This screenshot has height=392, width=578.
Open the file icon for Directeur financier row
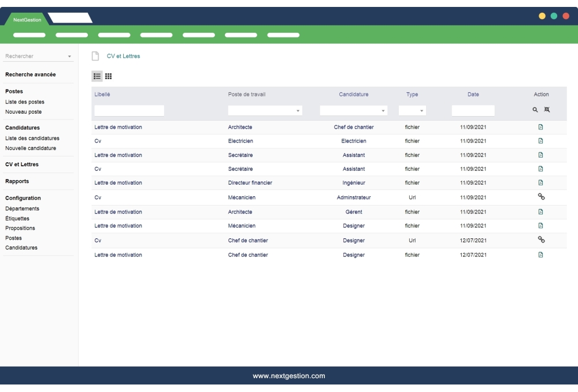click(540, 182)
